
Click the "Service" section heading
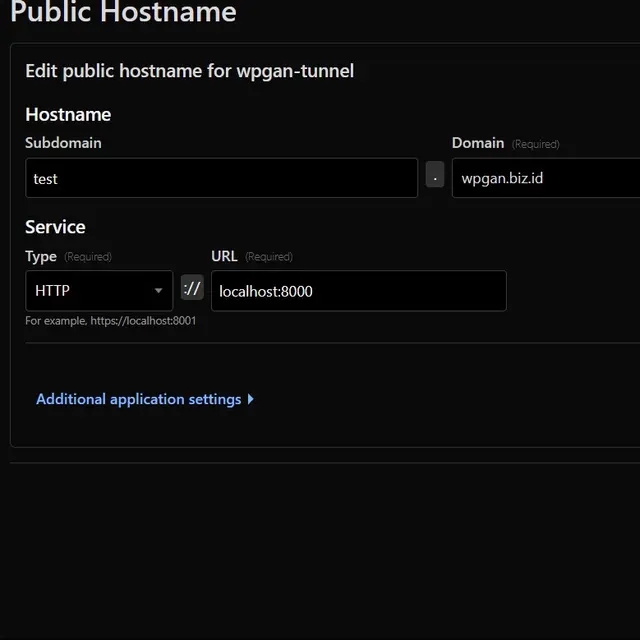[x=55, y=227]
